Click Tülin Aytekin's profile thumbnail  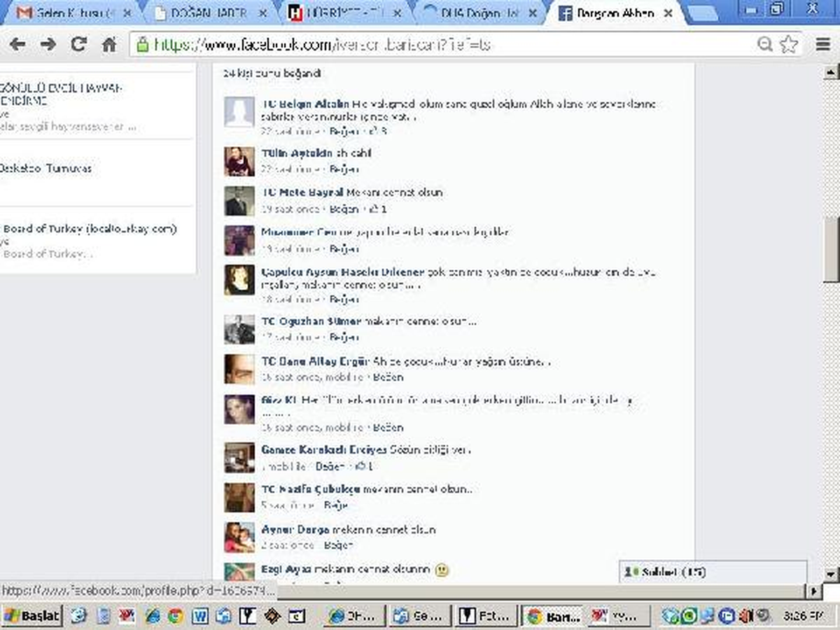[x=239, y=161]
